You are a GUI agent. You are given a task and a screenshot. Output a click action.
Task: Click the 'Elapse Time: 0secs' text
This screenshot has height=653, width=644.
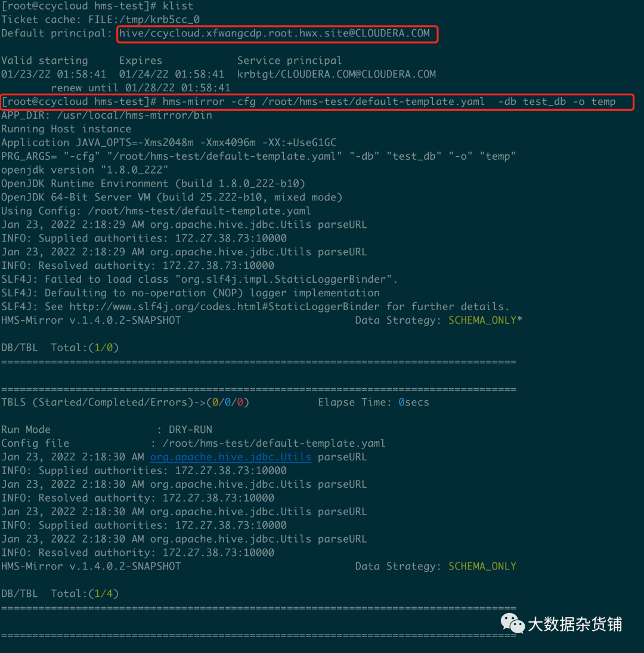click(373, 403)
